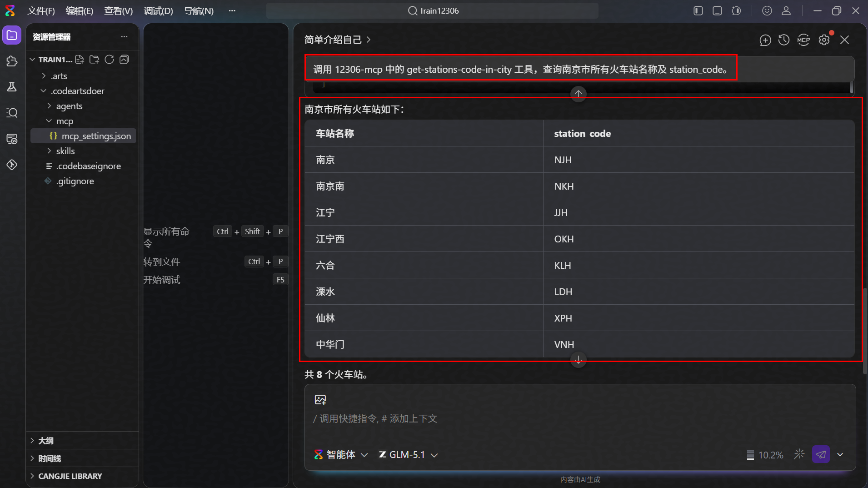Click the scroll up arrow above table
Screen dimensions: 868x488
coord(578,94)
